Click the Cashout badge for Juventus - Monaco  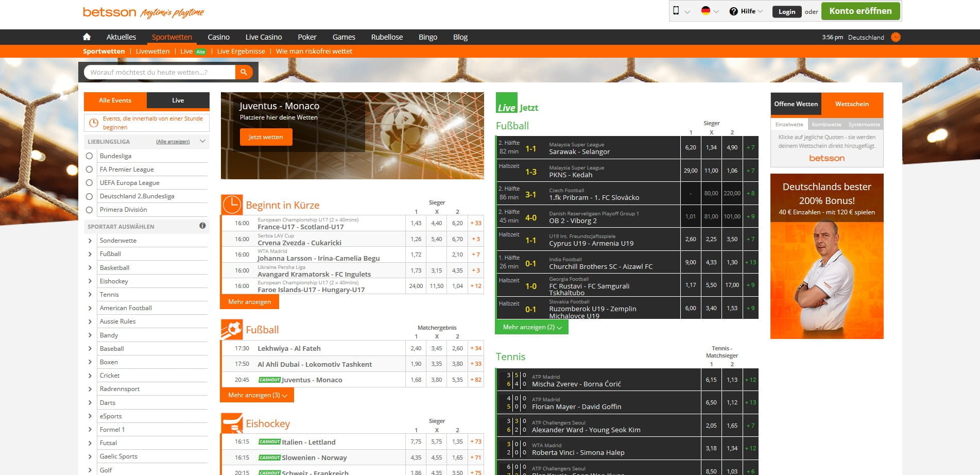click(x=269, y=380)
